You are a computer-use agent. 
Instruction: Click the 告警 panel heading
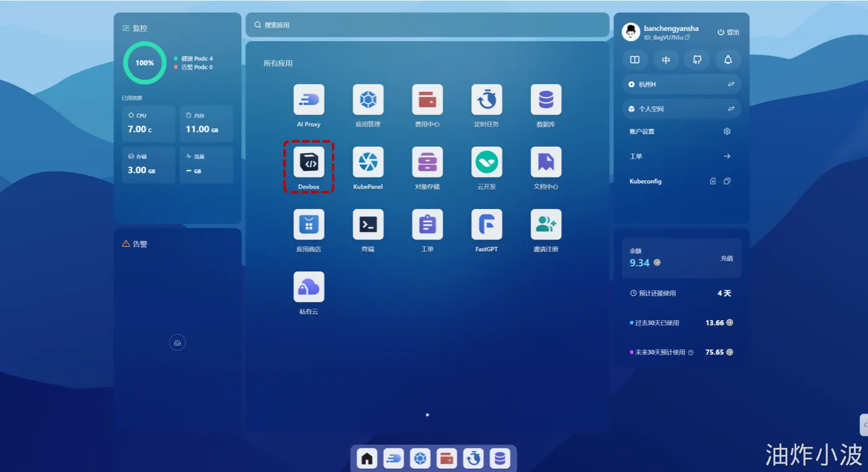click(140, 244)
